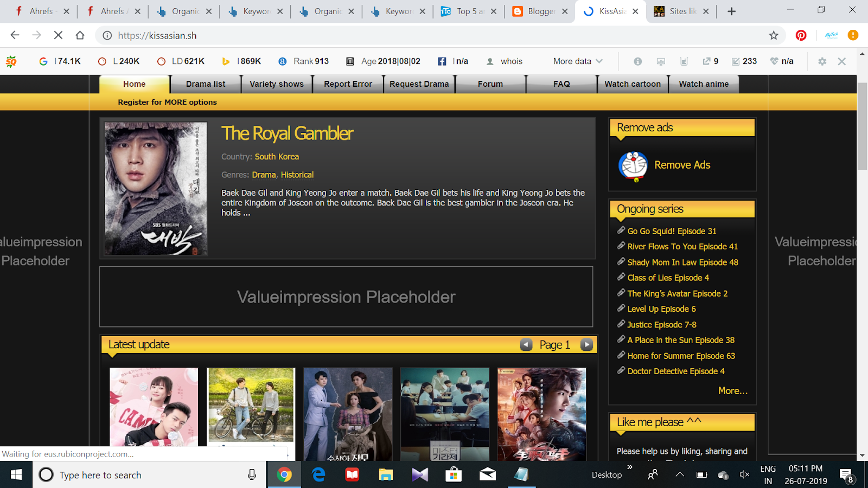
Task: Open the Pinterest extension
Action: tap(801, 35)
